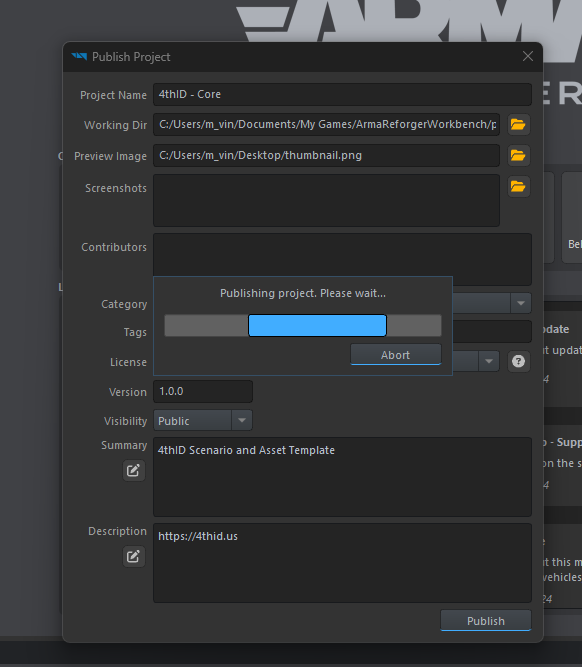This screenshot has width=582, height=667.
Task: Focus the Summary text area
Action: 342,477
